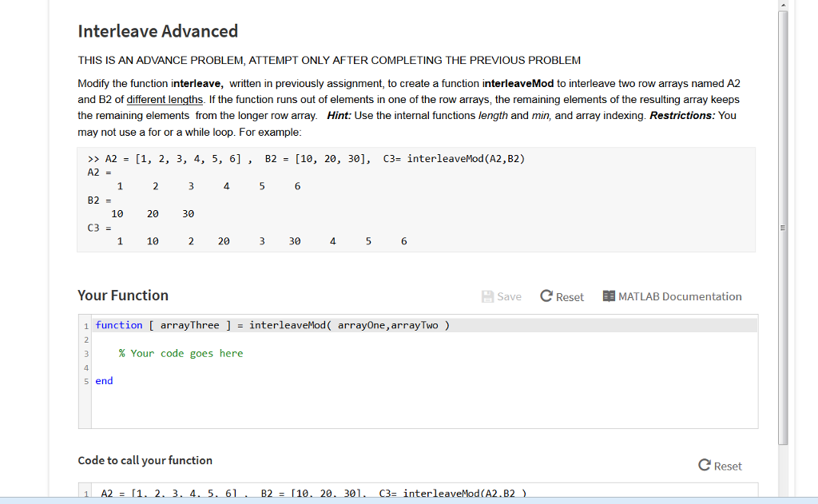Click the Reset icon beside Your Function
This screenshot has width=818, height=504.
click(546, 296)
